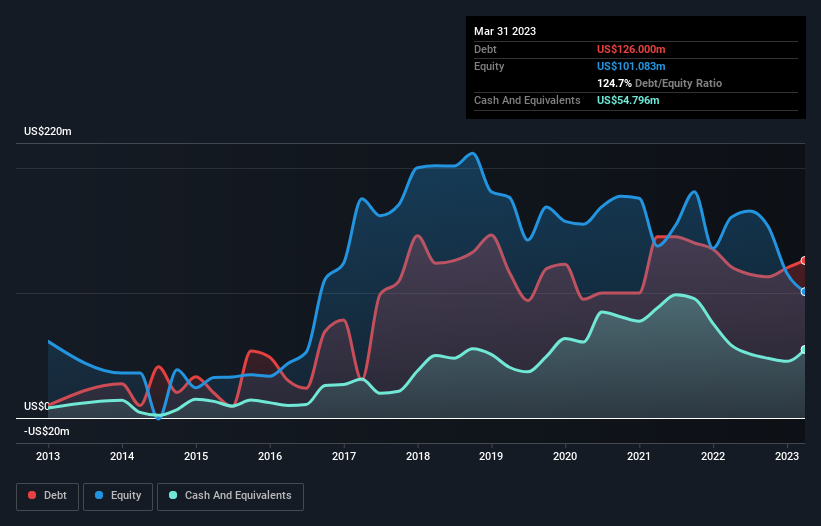Click the 2023 x-axis label

click(787, 456)
